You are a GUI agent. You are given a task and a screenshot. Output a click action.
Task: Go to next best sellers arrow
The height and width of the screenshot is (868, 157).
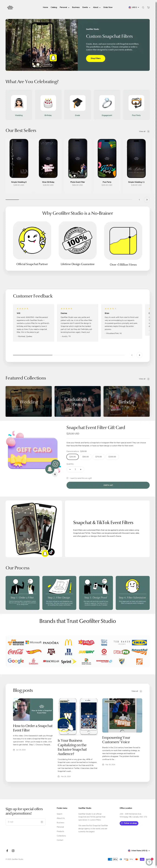[147, 200]
